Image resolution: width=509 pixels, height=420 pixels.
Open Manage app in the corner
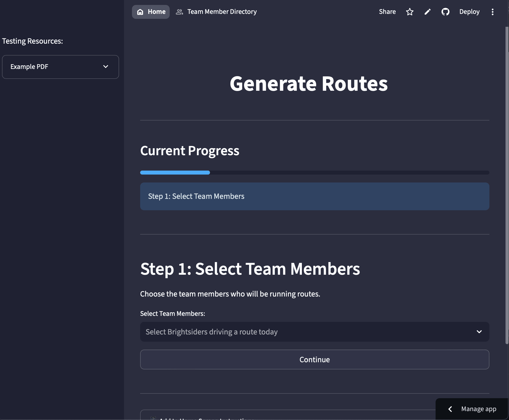click(478, 409)
